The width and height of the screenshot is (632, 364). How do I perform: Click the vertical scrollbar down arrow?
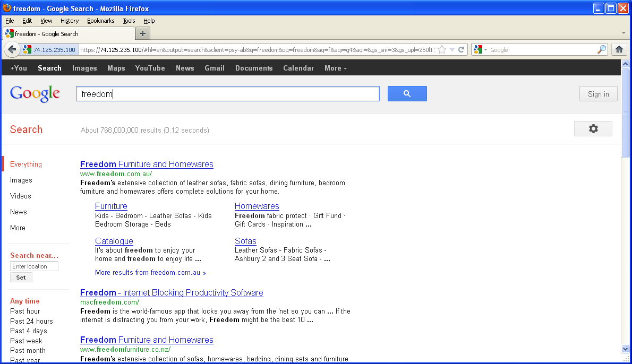pos(625,349)
